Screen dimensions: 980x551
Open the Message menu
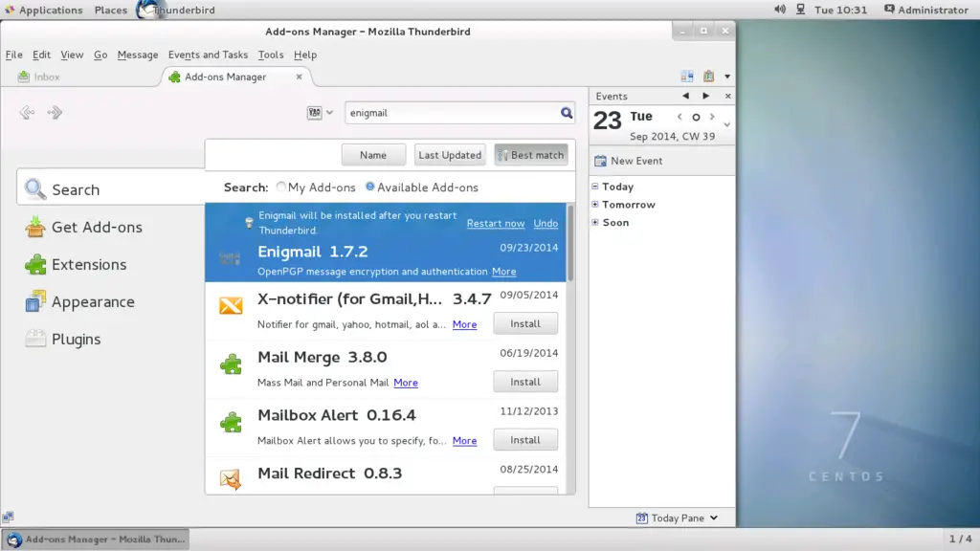click(138, 55)
